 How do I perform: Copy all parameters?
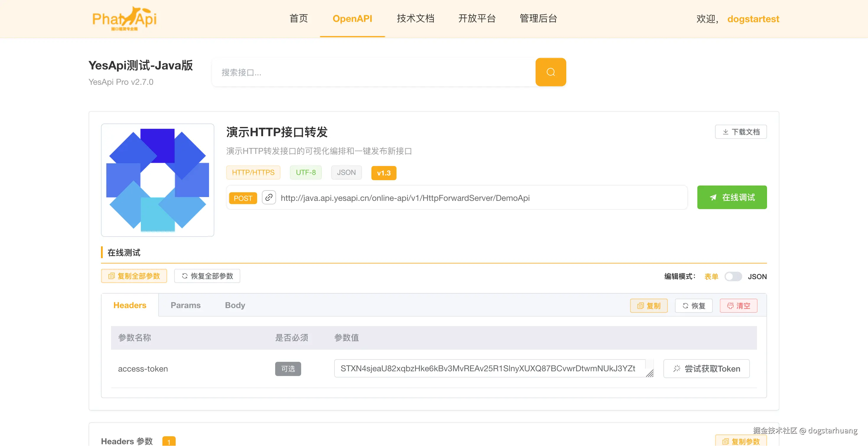tap(134, 276)
